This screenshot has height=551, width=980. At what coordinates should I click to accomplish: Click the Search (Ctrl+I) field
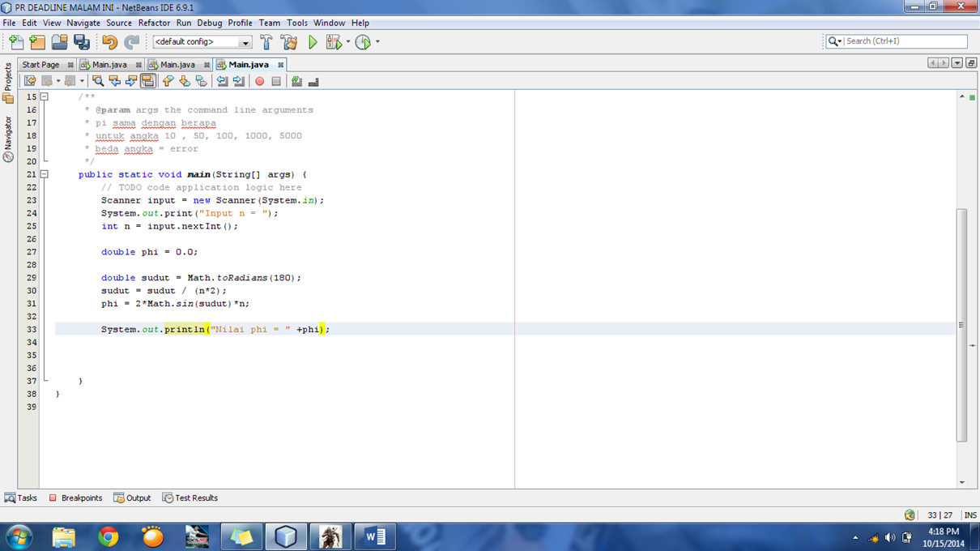coord(905,41)
